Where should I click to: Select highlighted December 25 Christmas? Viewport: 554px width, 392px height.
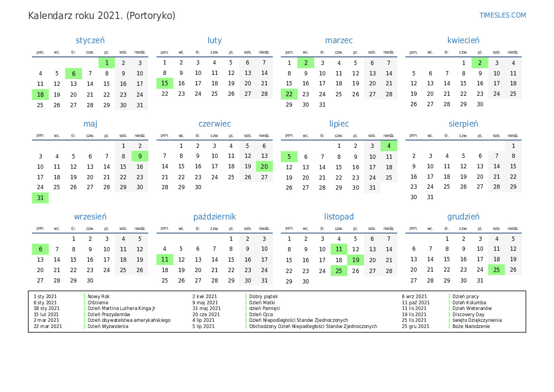[496, 270]
